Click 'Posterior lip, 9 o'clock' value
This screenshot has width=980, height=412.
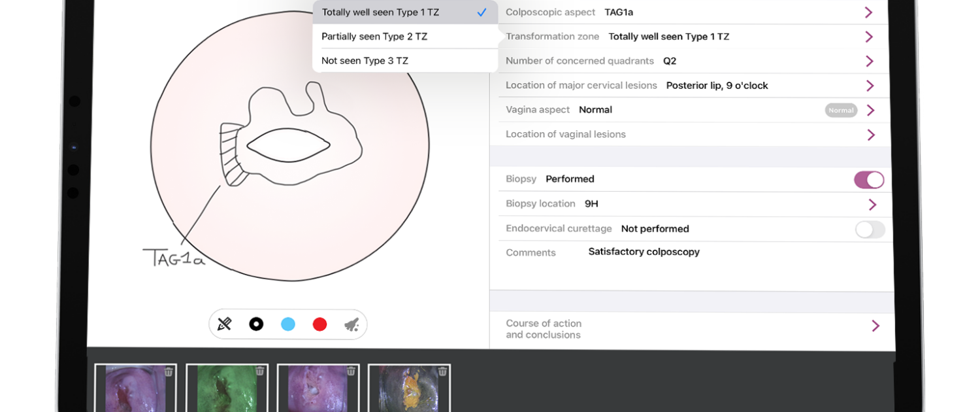point(717,85)
